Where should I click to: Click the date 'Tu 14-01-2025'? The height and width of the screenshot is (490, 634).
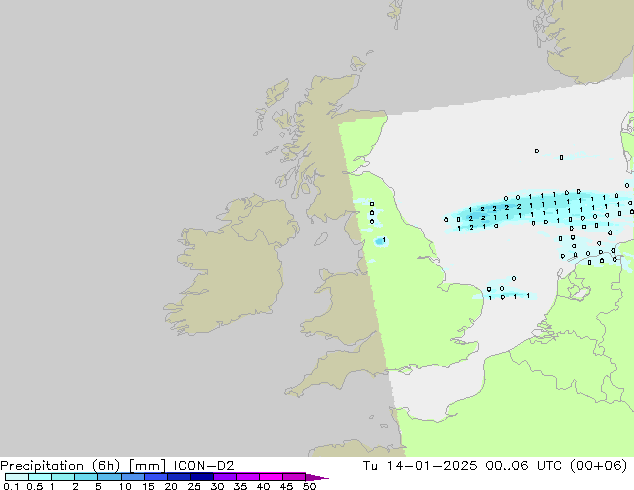[420, 466]
